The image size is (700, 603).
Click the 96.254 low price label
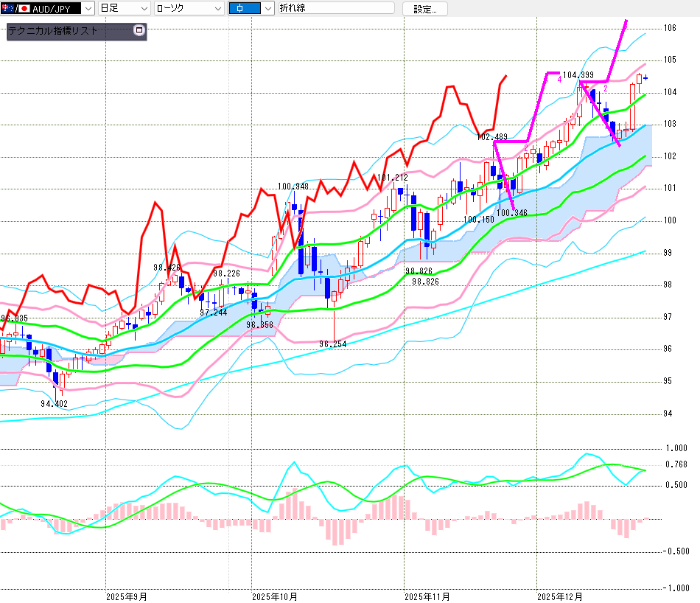pos(333,344)
